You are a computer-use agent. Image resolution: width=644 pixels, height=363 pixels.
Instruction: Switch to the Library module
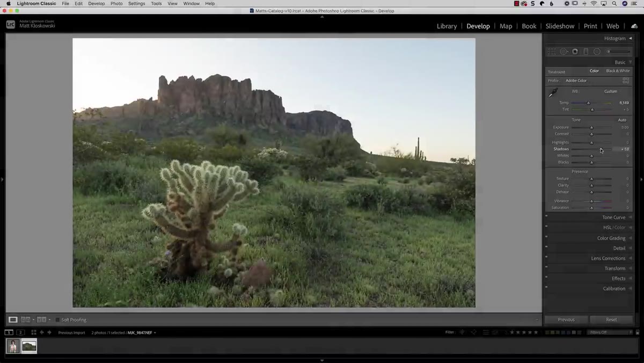tap(447, 26)
